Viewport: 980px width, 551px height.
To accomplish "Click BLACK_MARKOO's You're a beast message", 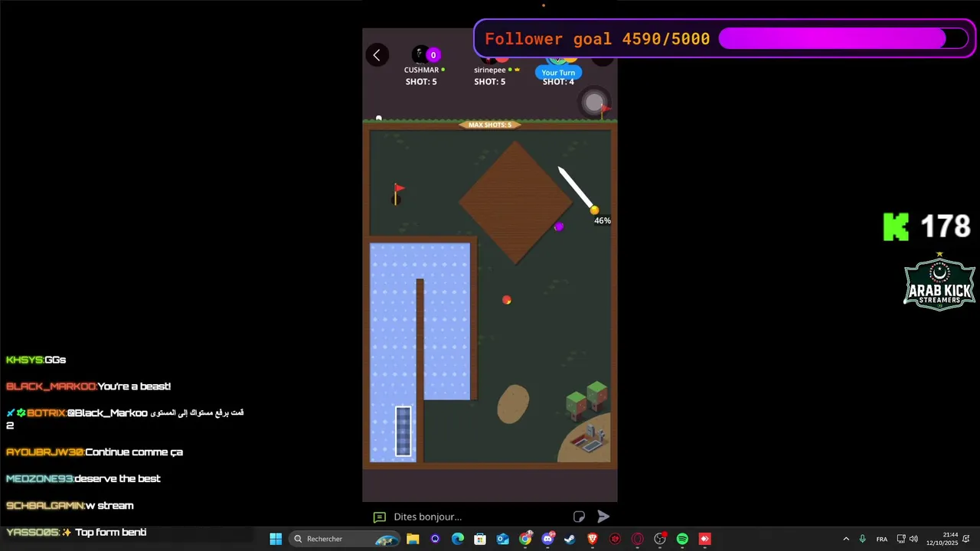I will 88,386.
